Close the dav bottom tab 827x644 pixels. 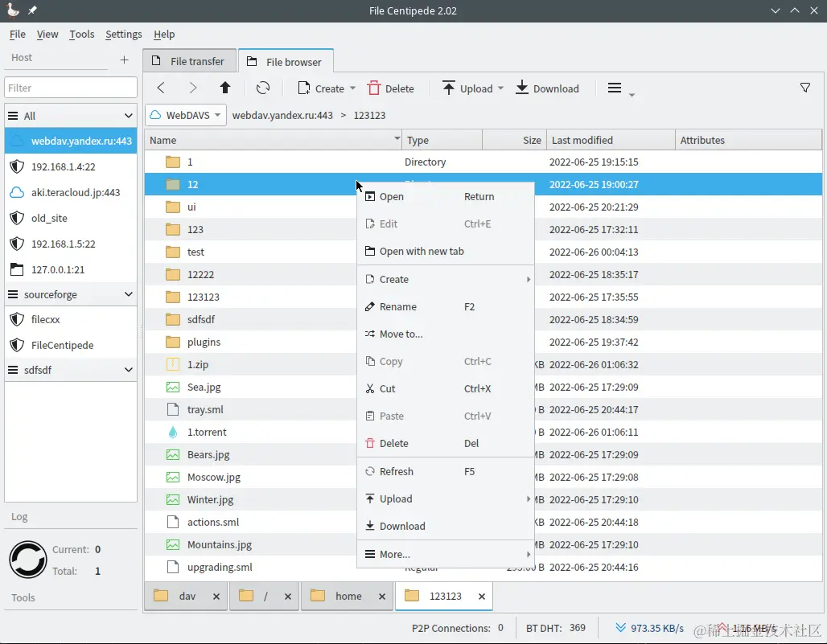(216, 596)
